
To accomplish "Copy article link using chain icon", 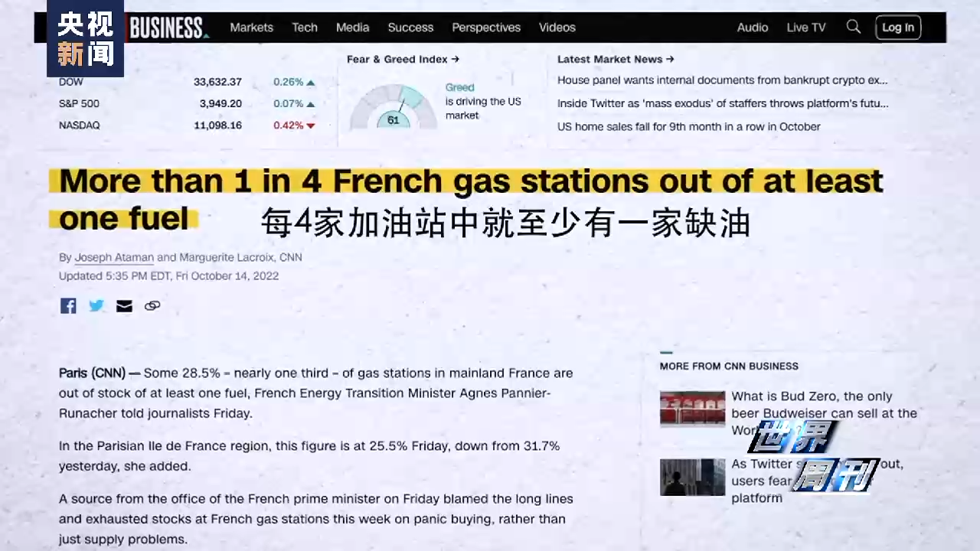I will [x=152, y=306].
